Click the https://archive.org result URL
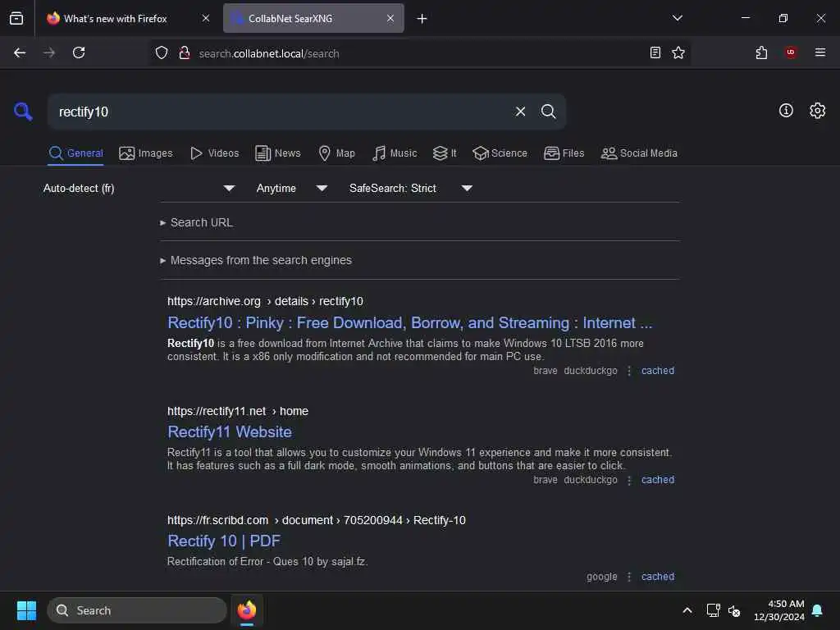 coord(265,302)
